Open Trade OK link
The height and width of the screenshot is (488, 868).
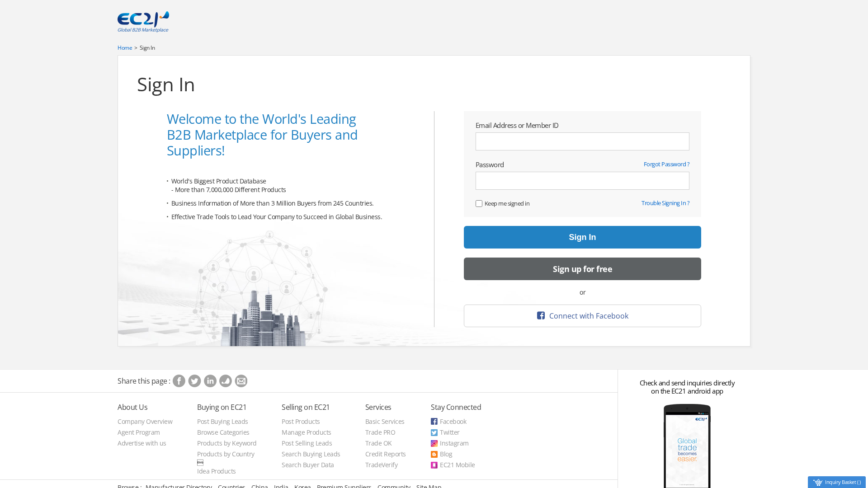click(x=378, y=443)
